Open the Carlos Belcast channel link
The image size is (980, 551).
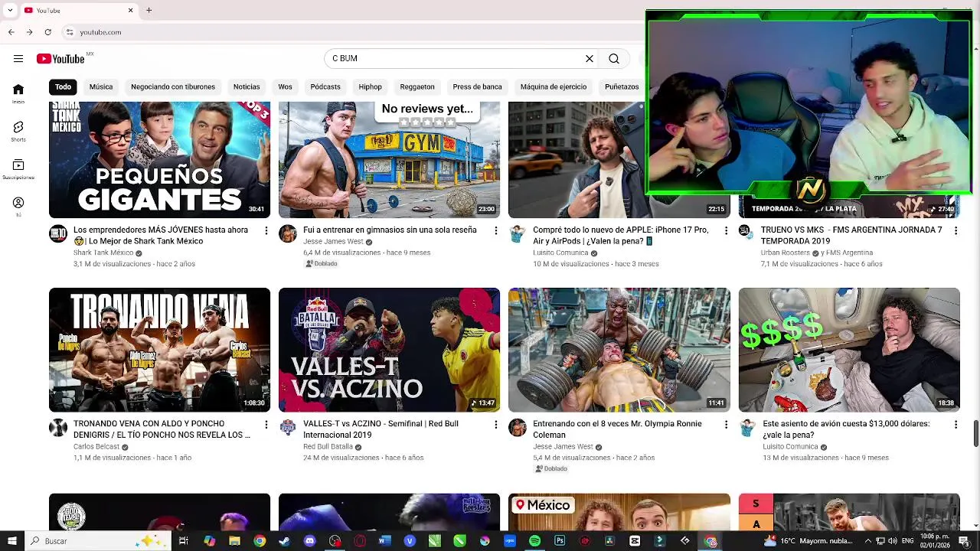coord(96,446)
